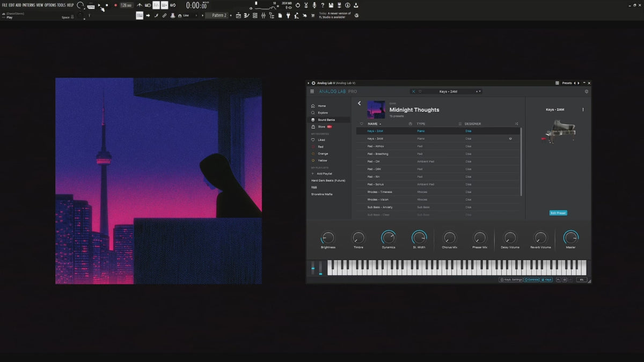Screen dimensions: 644x362
Task: Click the shuffle presets icon
Action: tap(516, 124)
